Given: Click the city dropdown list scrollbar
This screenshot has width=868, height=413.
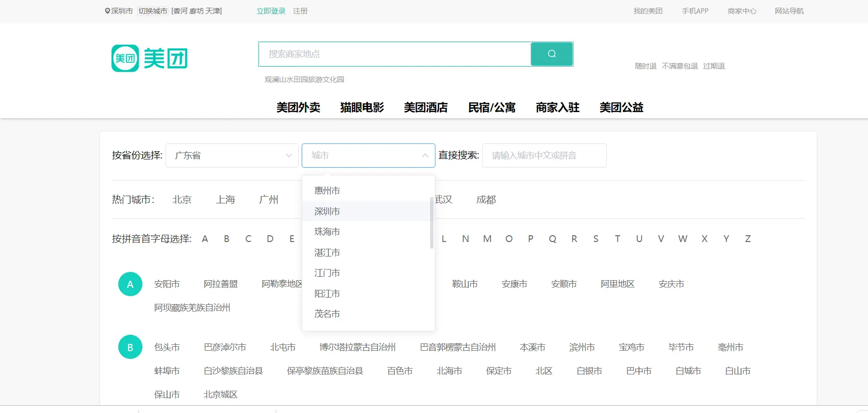Looking at the screenshot, I should click(x=432, y=223).
